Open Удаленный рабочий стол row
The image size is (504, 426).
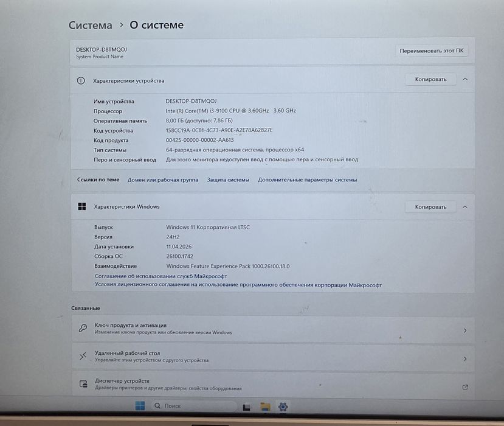click(273, 357)
